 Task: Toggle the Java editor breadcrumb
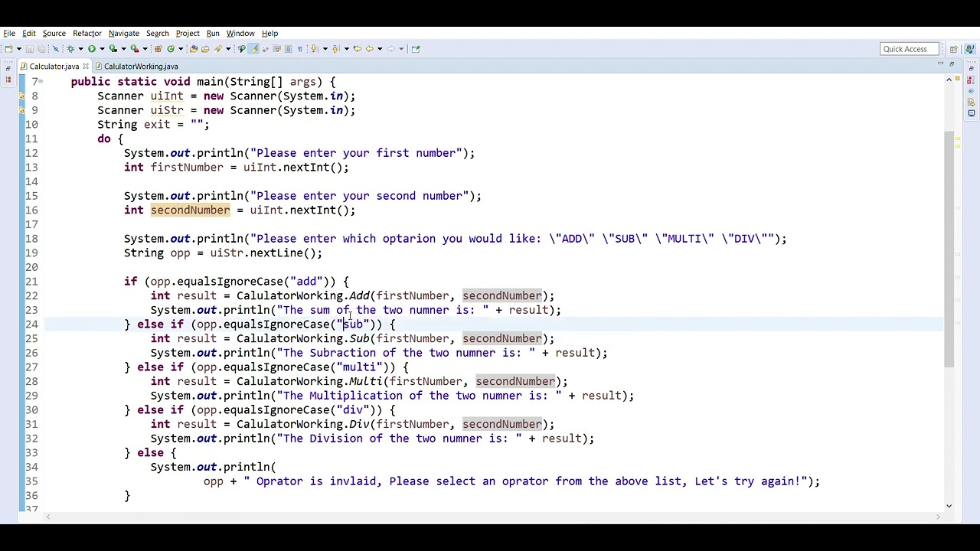(241, 49)
